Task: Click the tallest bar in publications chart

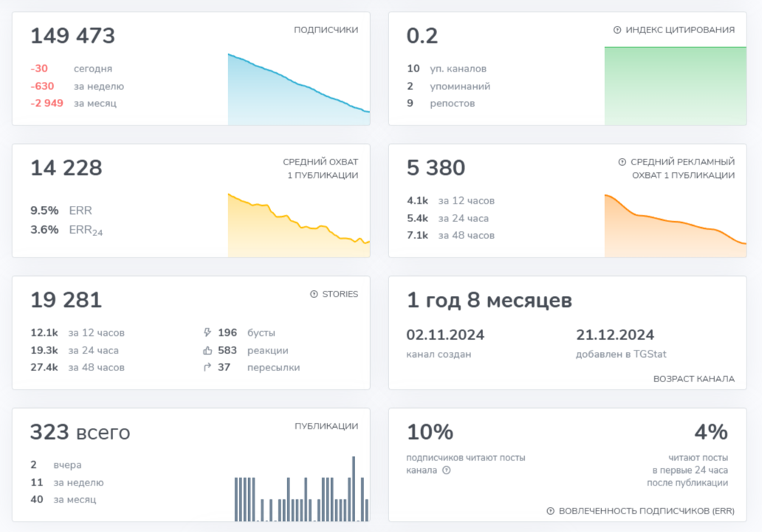Action: 353,488
